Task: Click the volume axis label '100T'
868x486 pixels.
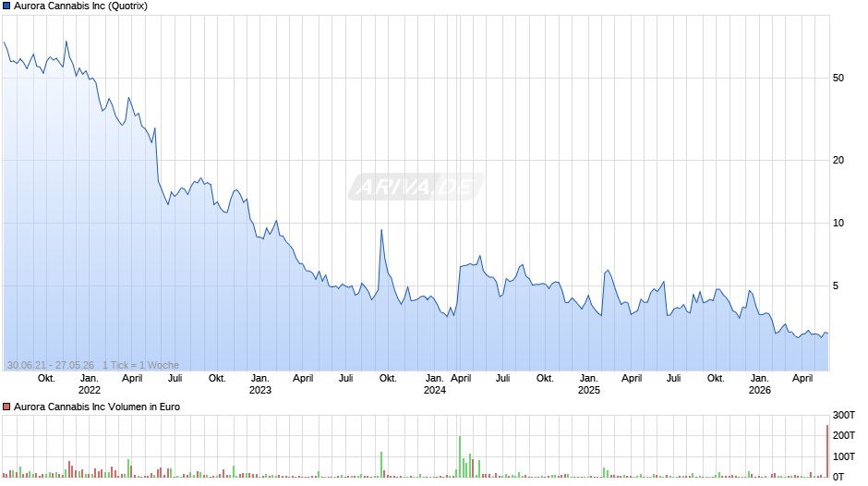Action: click(x=844, y=456)
